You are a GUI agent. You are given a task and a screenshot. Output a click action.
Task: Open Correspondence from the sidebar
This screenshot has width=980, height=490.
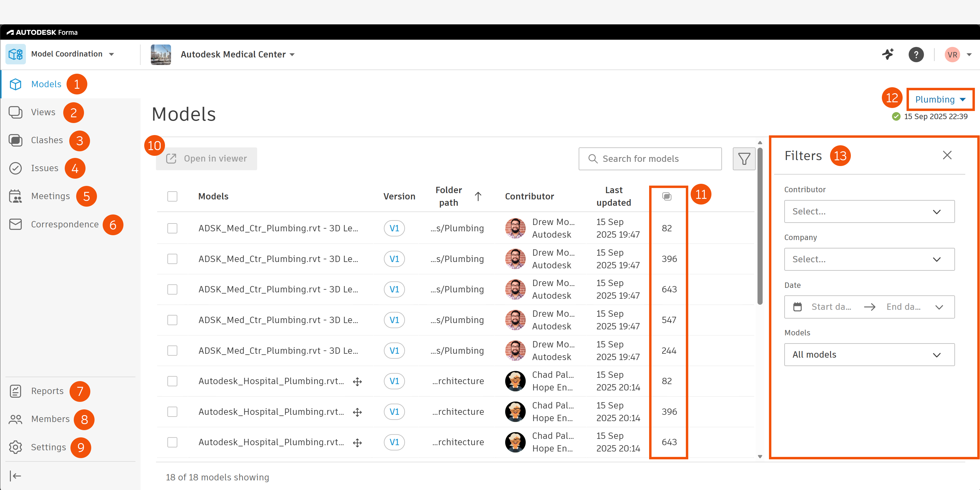pyautogui.click(x=65, y=224)
